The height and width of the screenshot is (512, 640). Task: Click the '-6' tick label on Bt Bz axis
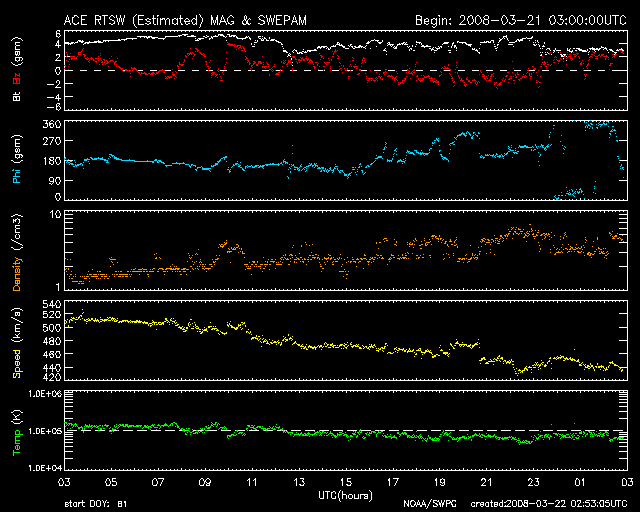[x=55, y=107]
